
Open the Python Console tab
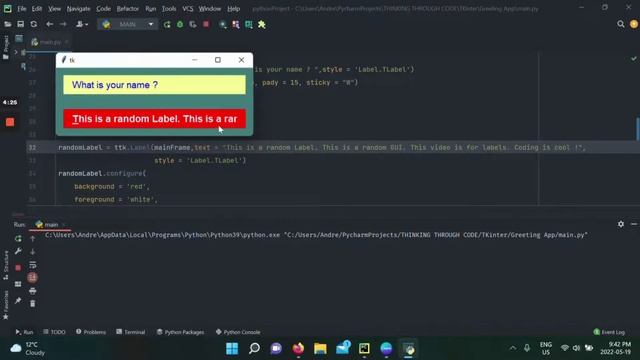tap(238, 332)
